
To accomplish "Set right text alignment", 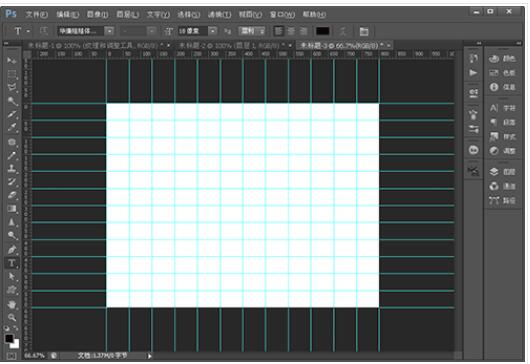I will point(304,31).
